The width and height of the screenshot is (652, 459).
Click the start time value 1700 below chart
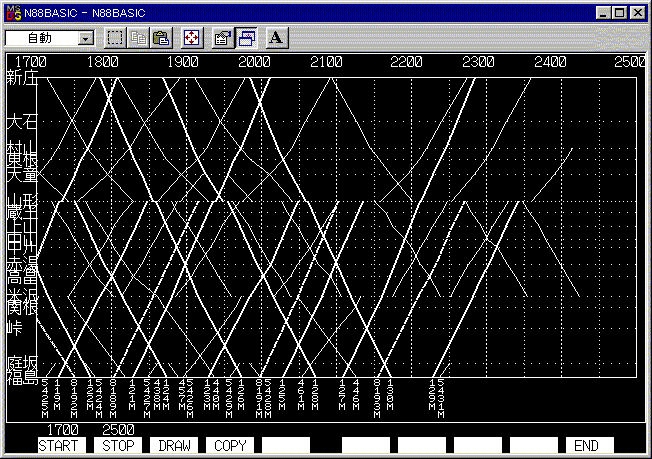tap(62, 429)
